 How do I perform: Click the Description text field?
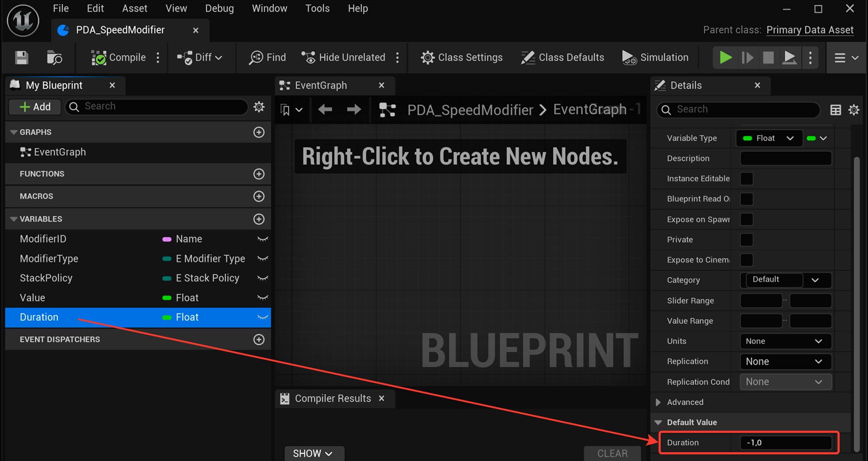(x=786, y=159)
